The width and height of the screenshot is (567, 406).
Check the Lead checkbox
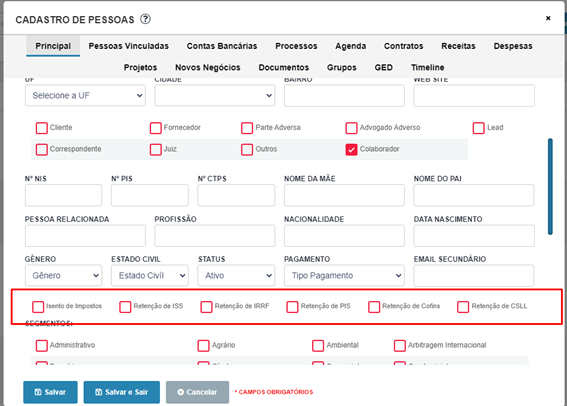(478, 128)
